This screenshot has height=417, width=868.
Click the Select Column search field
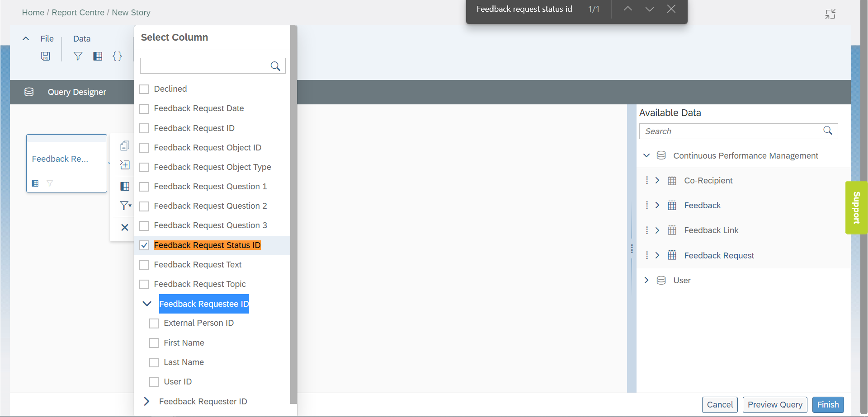tap(212, 66)
